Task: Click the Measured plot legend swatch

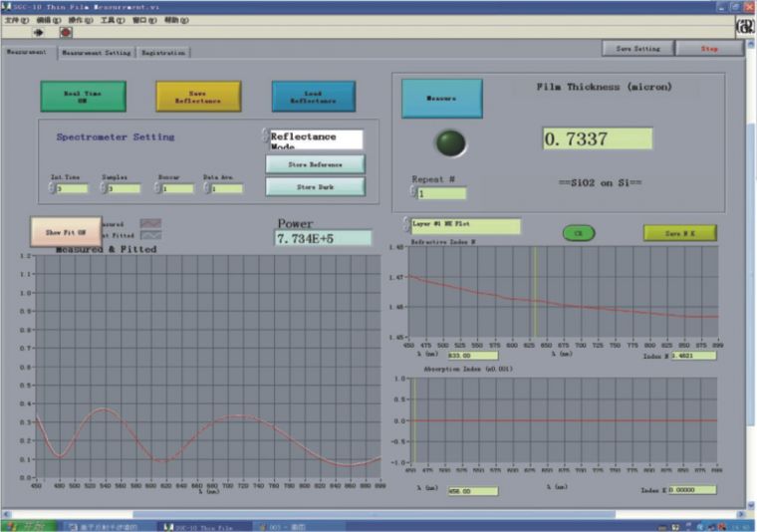Action: (x=150, y=224)
